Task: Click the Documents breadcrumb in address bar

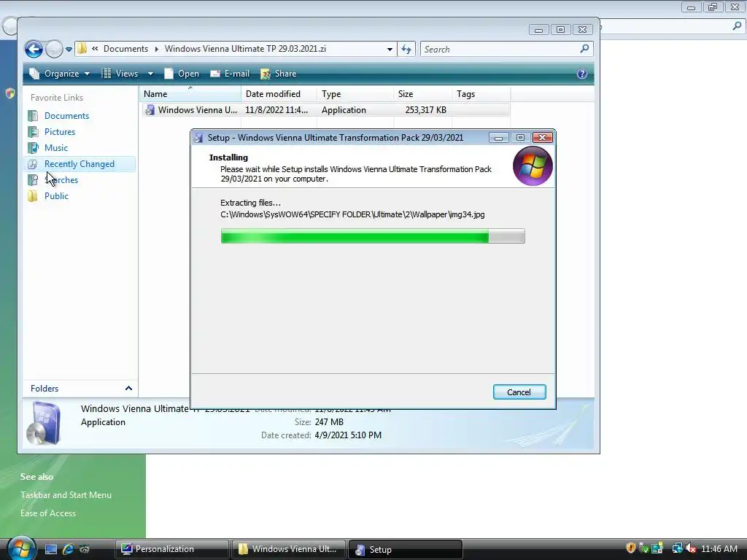Action: 125,49
